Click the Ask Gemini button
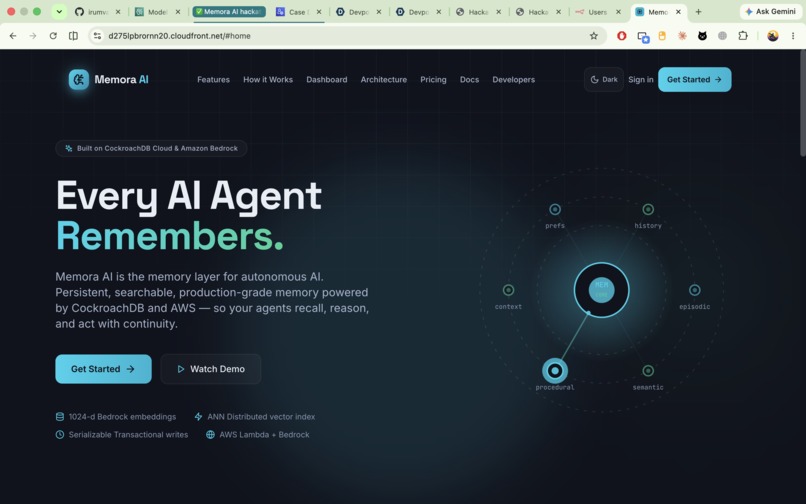This screenshot has width=806, height=504. tap(770, 12)
